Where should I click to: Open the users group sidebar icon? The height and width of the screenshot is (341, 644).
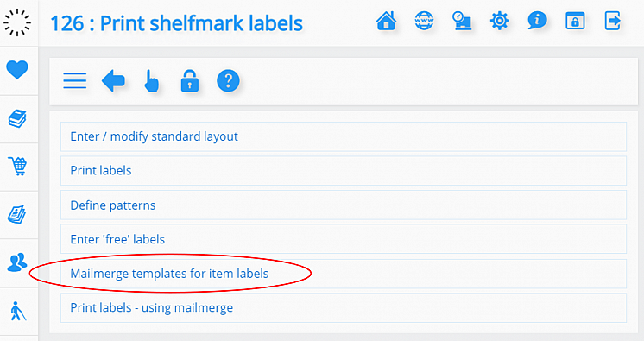click(x=17, y=262)
